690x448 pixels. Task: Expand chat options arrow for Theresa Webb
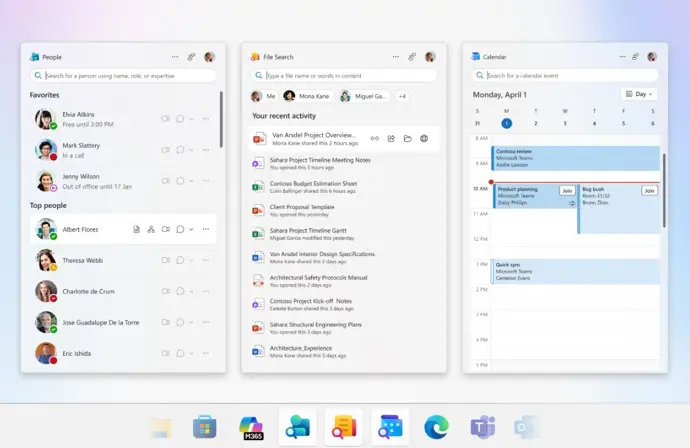[191, 261]
